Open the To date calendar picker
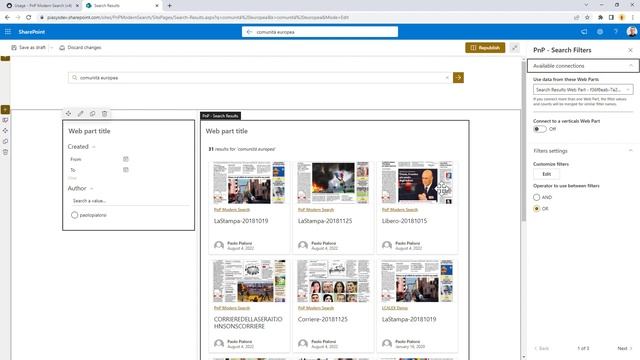This screenshot has height=360, width=640. pos(126,169)
